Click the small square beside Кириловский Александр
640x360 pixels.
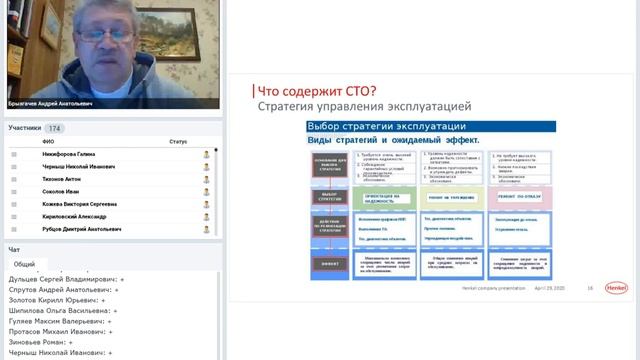[14, 217]
